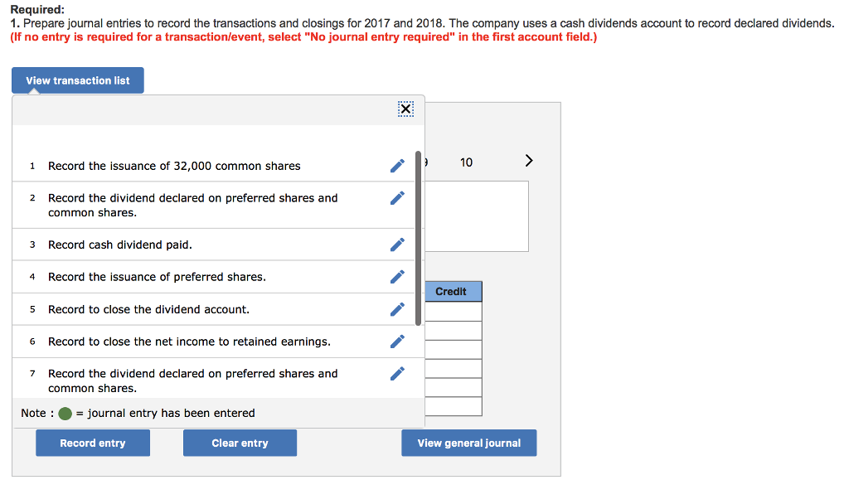Click the first Credit input field
This screenshot has width=849, height=504.
(454, 310)
